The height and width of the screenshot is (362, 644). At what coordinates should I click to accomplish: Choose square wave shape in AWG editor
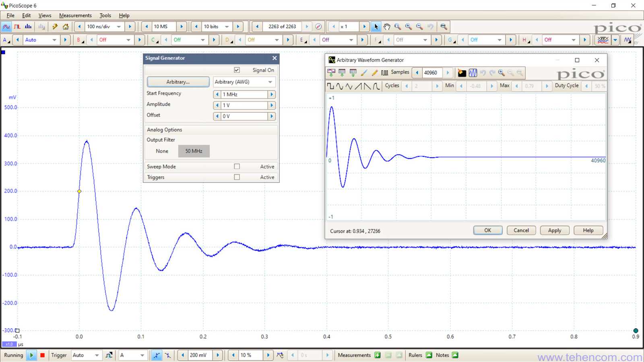point(330,86)
